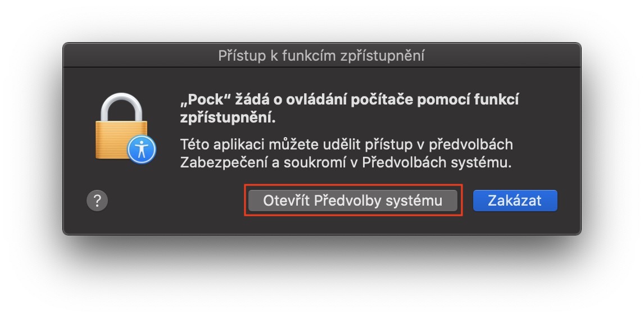The width and height of the screenshot is (644, 318).
Task: Click the question mark help button
Action: 97,200
